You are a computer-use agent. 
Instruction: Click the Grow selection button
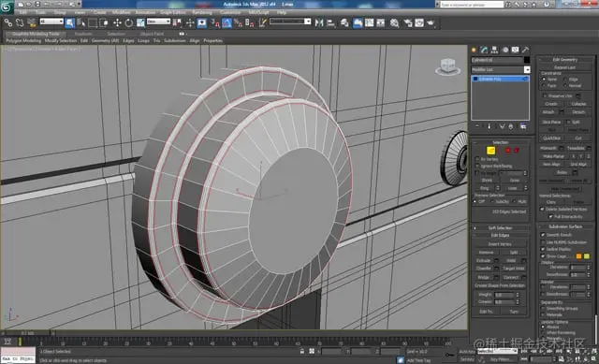[x=515, y=181]
